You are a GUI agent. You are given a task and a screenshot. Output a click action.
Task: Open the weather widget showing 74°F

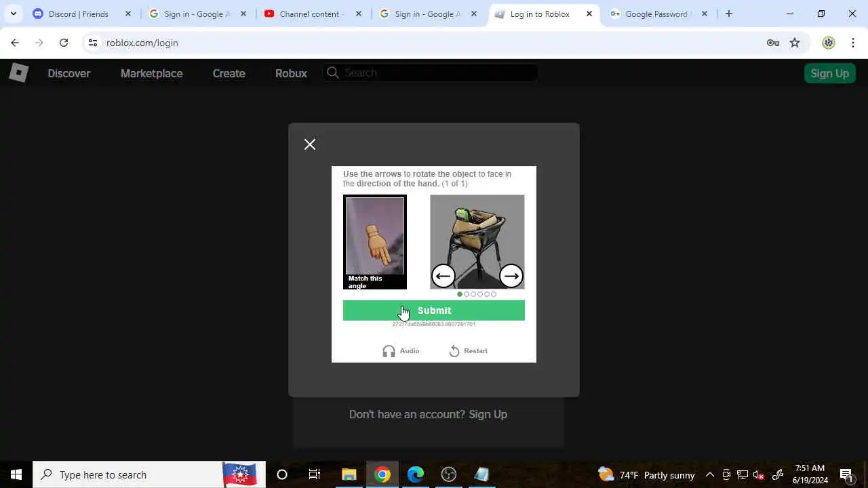[x=647, y=474]
